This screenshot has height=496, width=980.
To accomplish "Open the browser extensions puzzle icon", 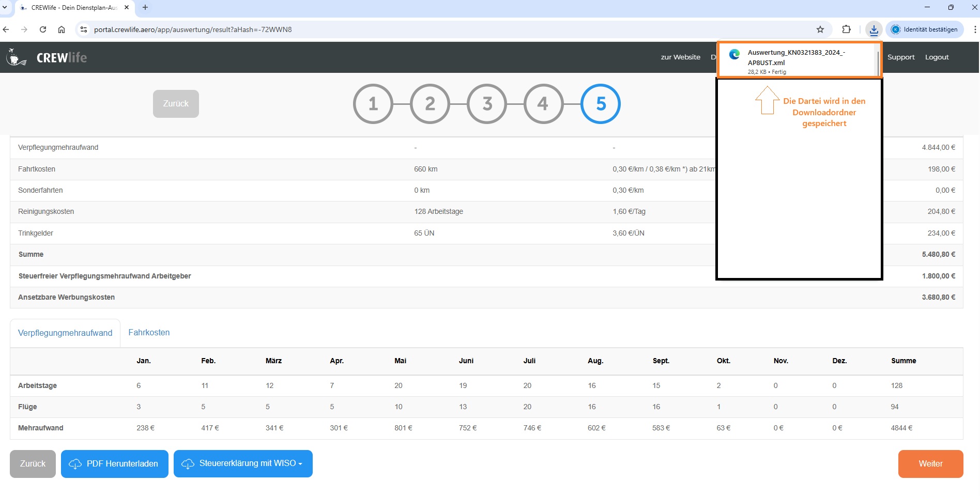I will click(x=846, y=29).
